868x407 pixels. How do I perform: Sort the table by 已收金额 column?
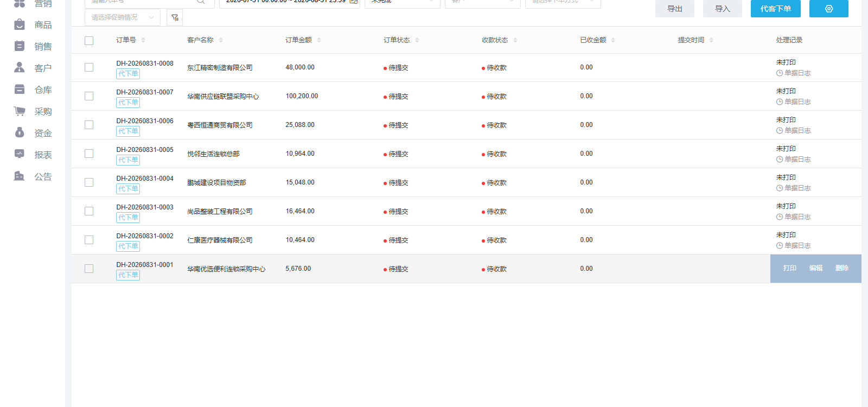[613, 40]
